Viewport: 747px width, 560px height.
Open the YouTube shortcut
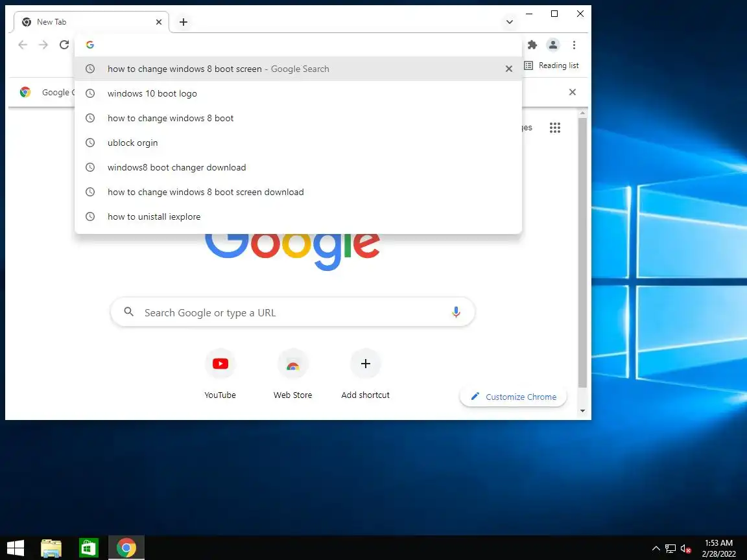(220, 374)
